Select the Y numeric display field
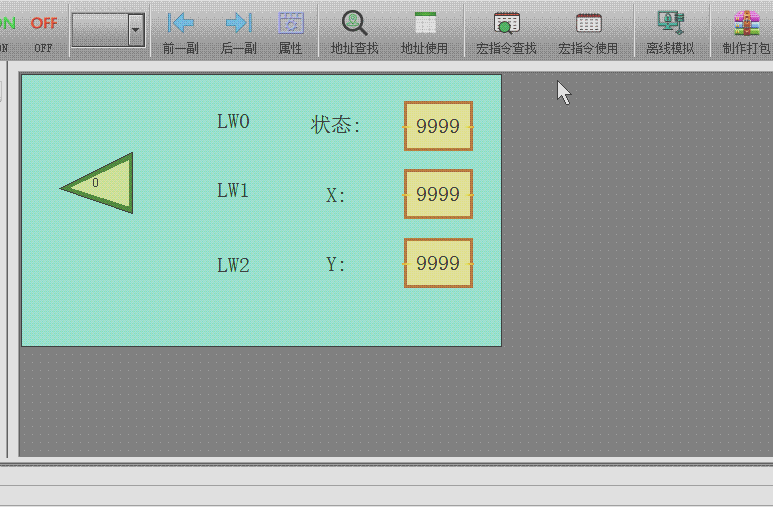The height and width of the screenshot is (507, 773). click(438, 263)
